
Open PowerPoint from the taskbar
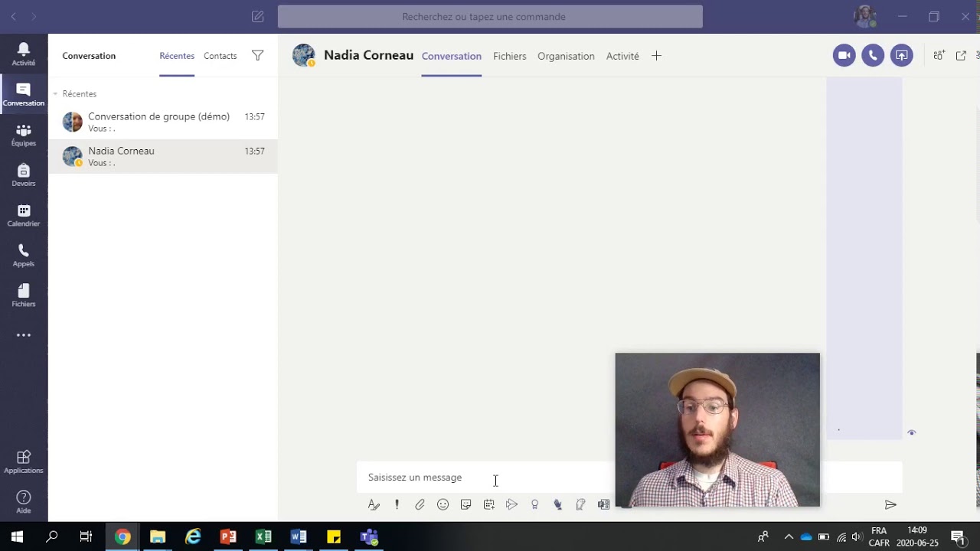pyautogui.click(x=228, y=536)
